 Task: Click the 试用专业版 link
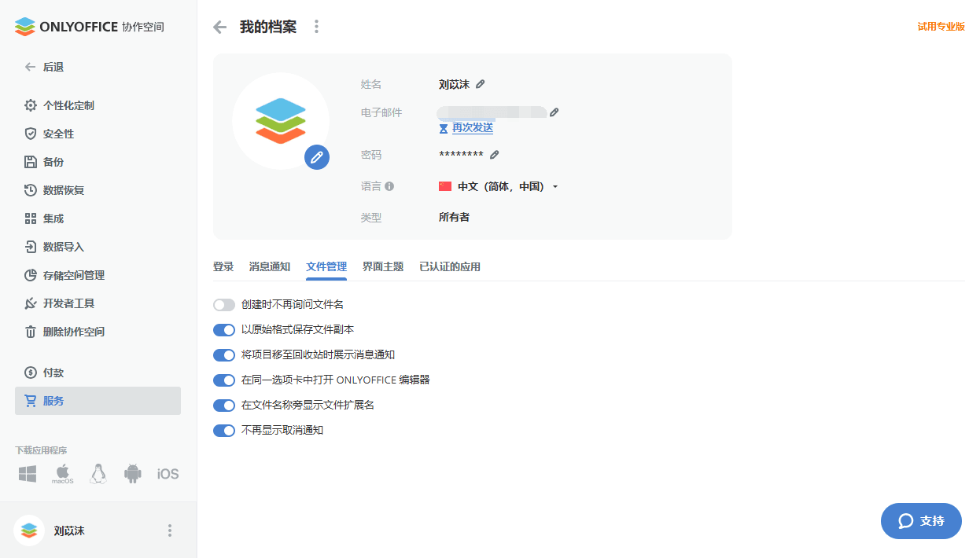(941, 26)
